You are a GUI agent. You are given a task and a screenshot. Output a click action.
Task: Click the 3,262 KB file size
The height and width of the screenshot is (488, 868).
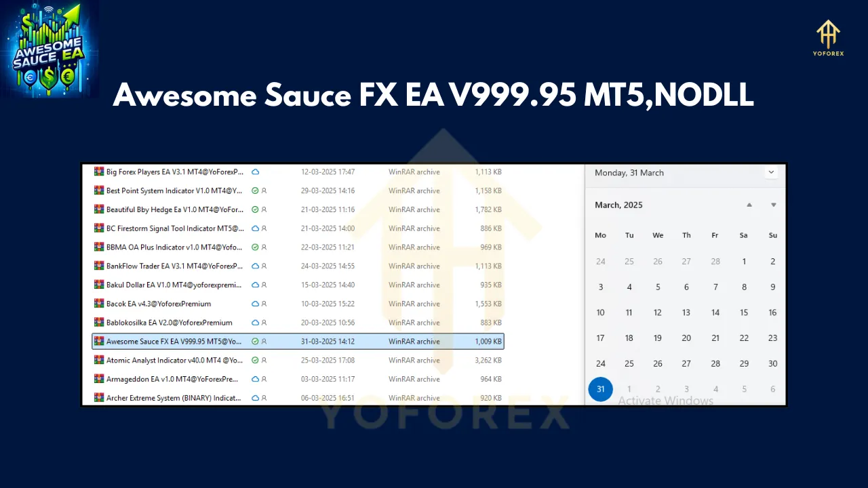coord(488,361)
